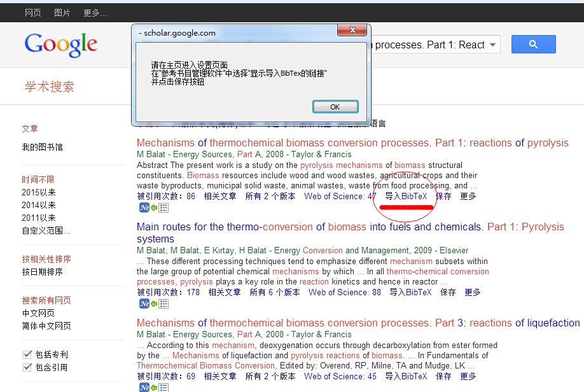
Task: Open the 网页 top menu item
Action: pyautogui.click(x=33, y=13)
